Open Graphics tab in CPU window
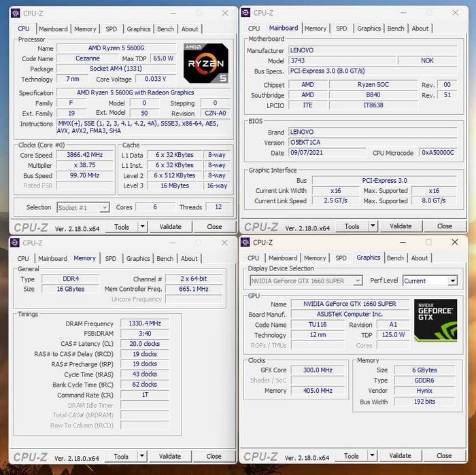The width and height of the screenshot is (476, 475). (139, 29)
